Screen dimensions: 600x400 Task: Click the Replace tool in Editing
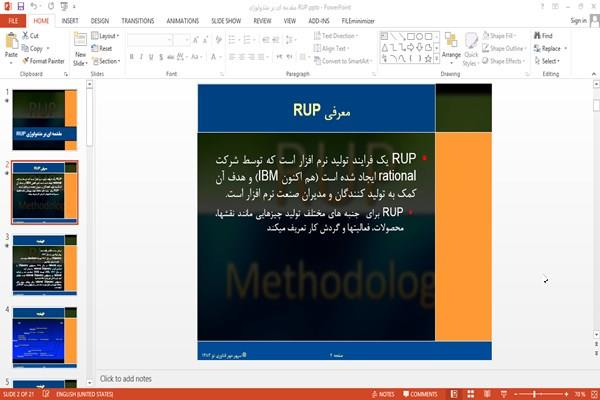[548, 48]
